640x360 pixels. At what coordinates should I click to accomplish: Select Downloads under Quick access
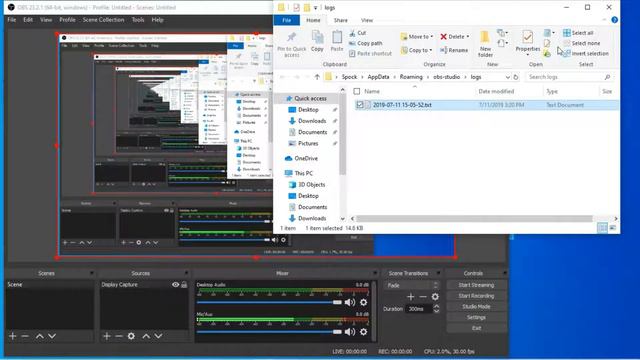point(312,121)
